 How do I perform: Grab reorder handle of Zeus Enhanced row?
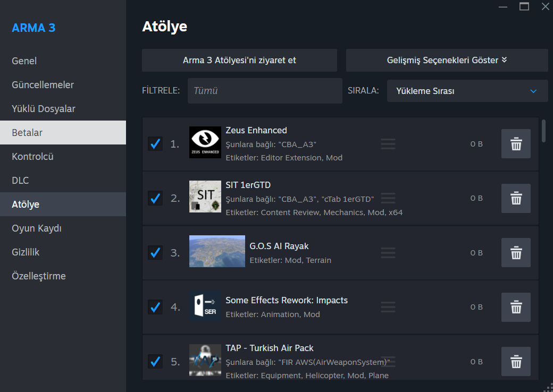[x=388, y=144]
